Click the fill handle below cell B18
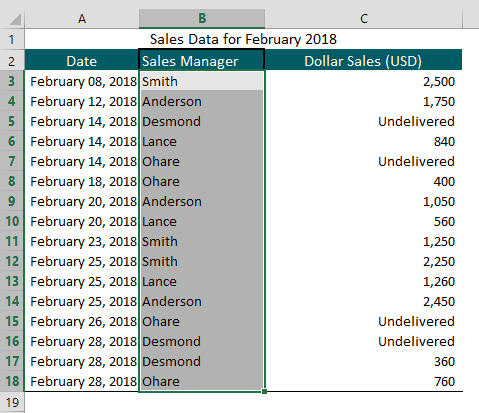Viewport: 479px width, 413px height. [x=264, y=391]
